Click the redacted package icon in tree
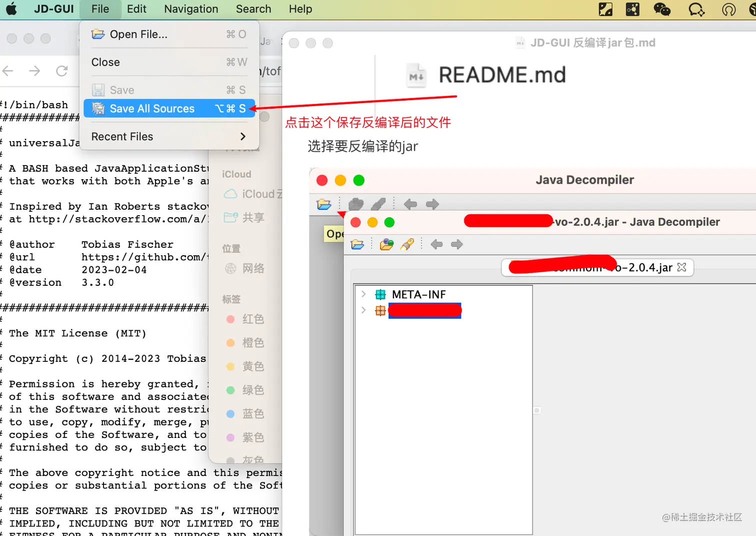Image resolution: width=756 pixels, height=536 pixels. coord(380,311)
